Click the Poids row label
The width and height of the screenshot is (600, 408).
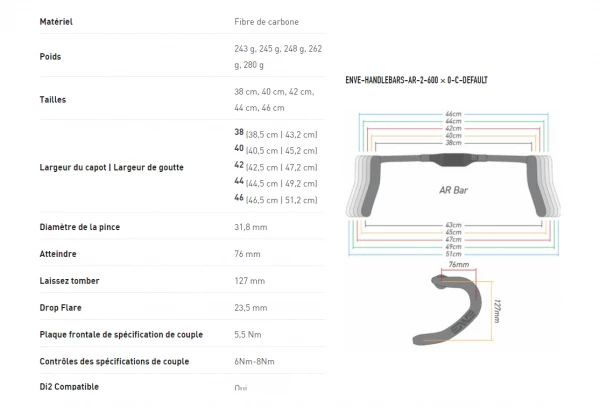tap(50, 57)
